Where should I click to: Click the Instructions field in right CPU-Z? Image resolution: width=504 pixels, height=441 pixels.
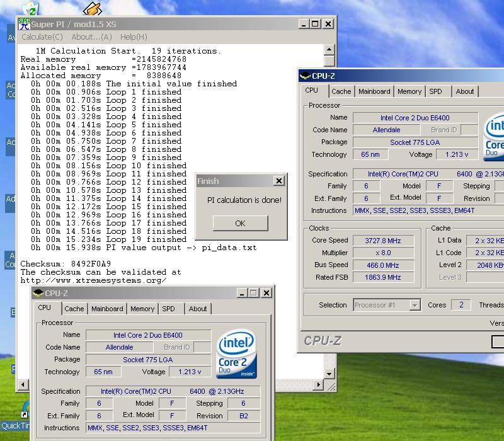(x=428, y=210)
